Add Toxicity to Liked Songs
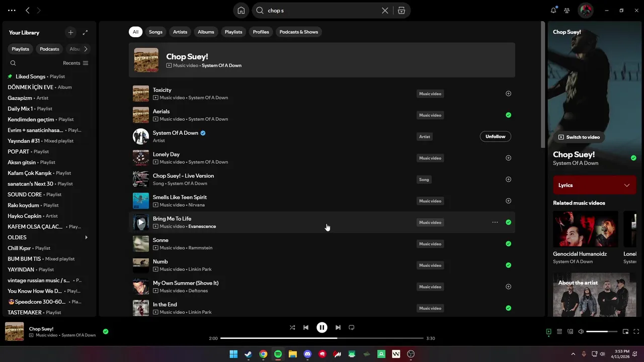The image size is (644, 362). (x=508, y=94)
